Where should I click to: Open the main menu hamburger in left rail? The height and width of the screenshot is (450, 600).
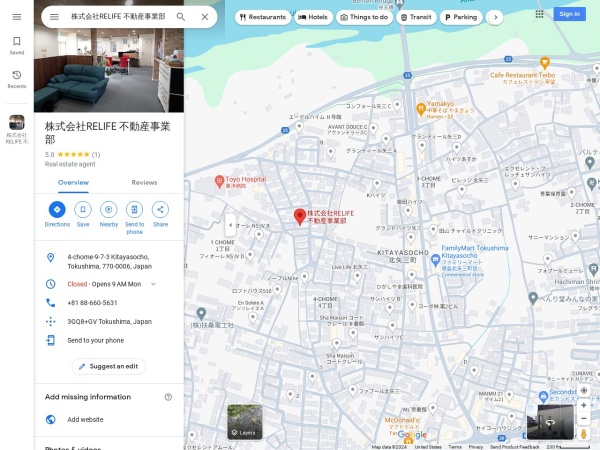(17, 17)
